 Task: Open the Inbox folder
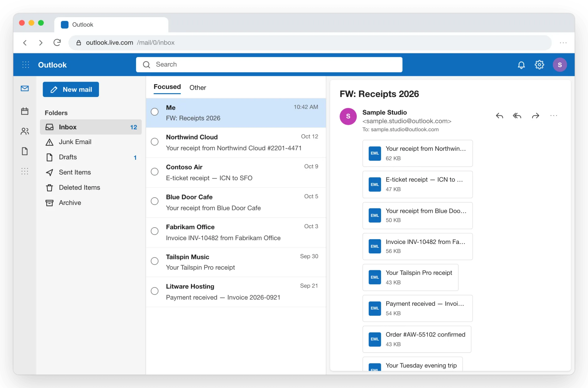click(91, 127)
